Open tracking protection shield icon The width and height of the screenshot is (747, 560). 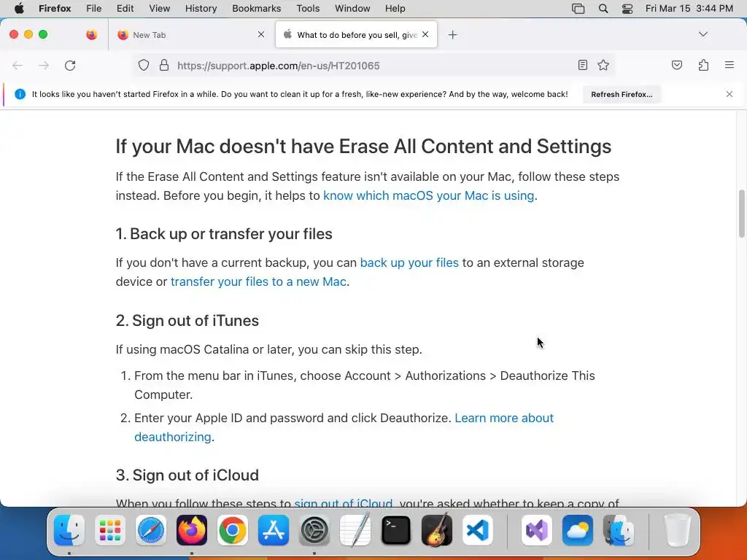[144, 65]
